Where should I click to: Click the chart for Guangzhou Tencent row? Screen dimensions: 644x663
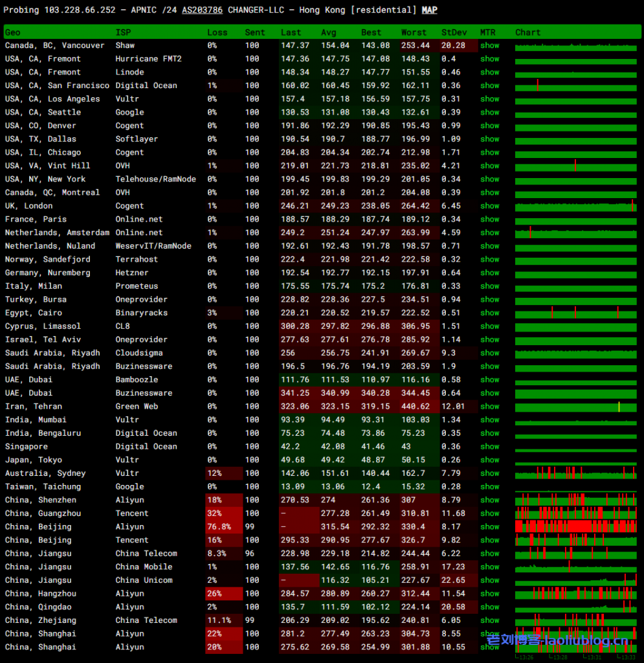(575, 513)
